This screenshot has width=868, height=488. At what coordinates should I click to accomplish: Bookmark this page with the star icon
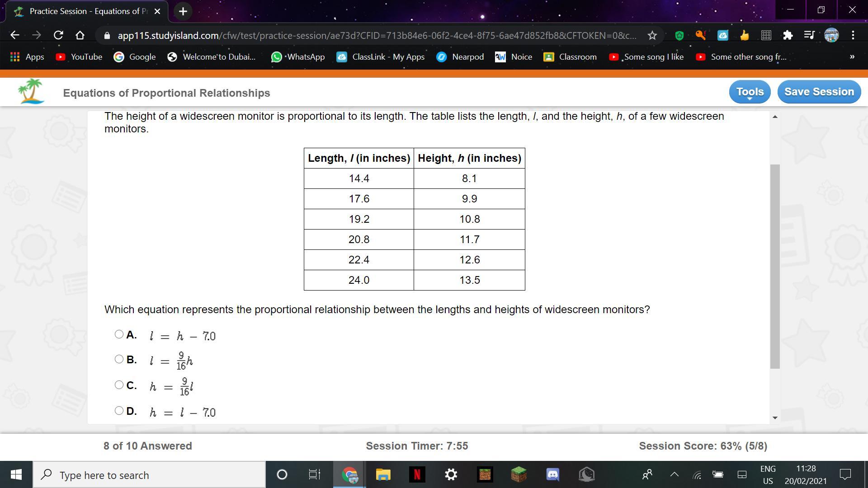652,35
